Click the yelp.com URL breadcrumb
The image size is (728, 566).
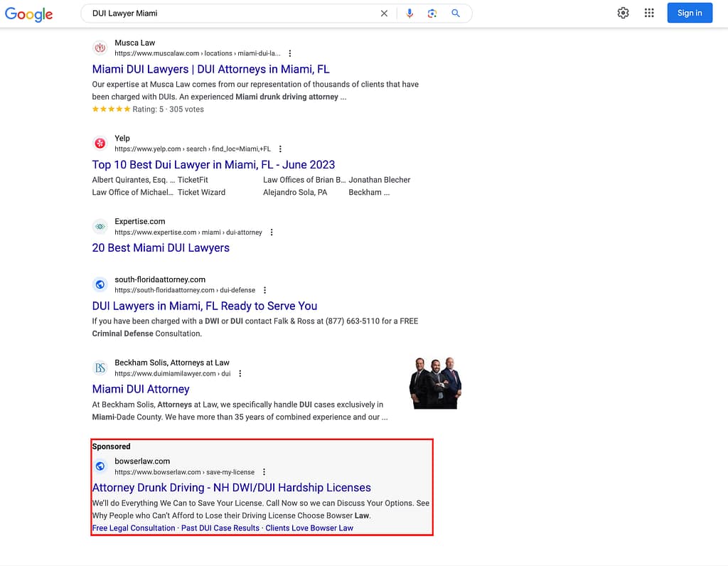tap(192, 149)
